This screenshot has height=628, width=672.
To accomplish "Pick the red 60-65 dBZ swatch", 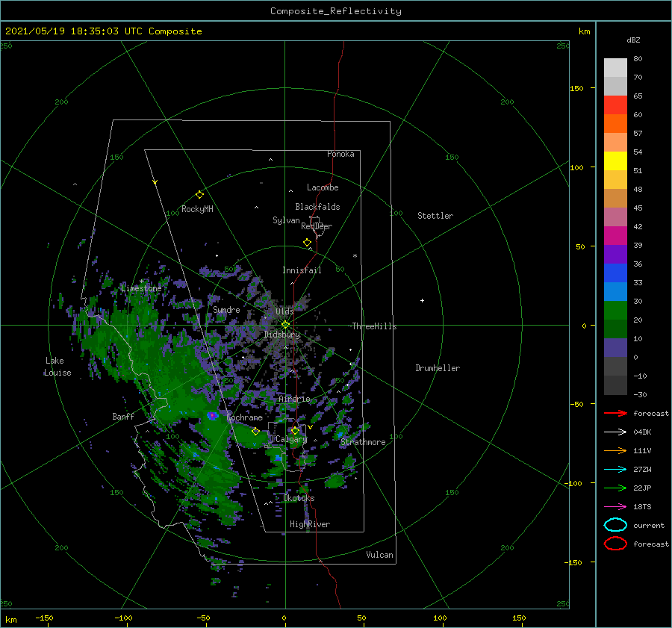I will point(615,105).
